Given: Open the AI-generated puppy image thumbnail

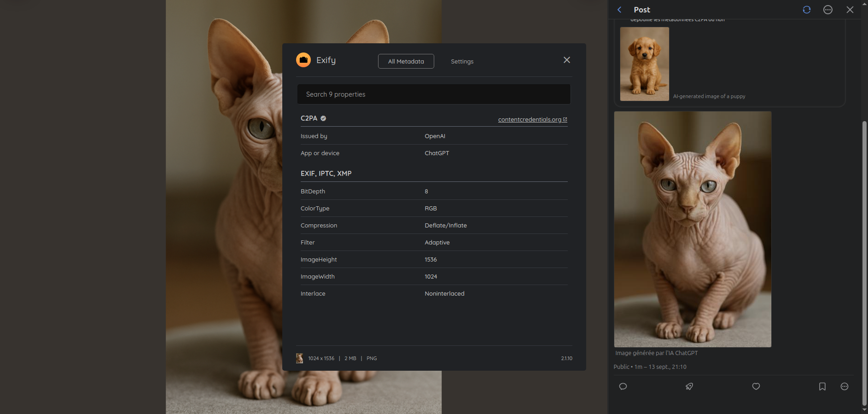Looking at the screenshot, I should click(645, 64).
